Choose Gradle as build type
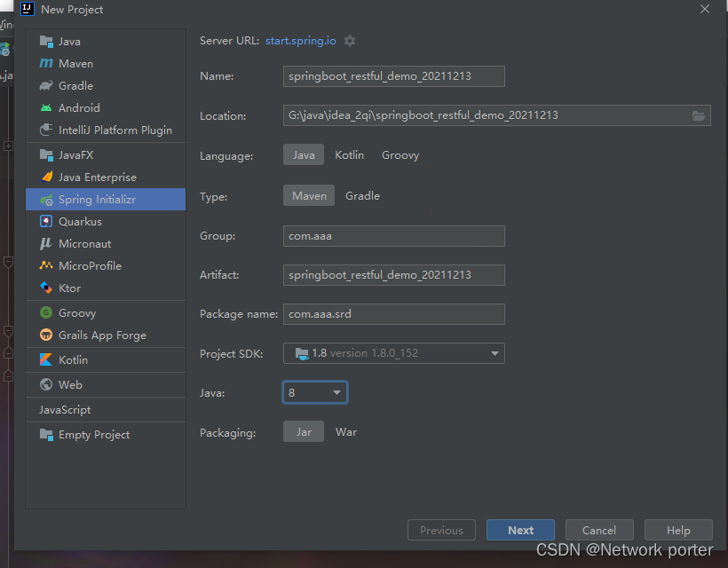 pos(362,196)
